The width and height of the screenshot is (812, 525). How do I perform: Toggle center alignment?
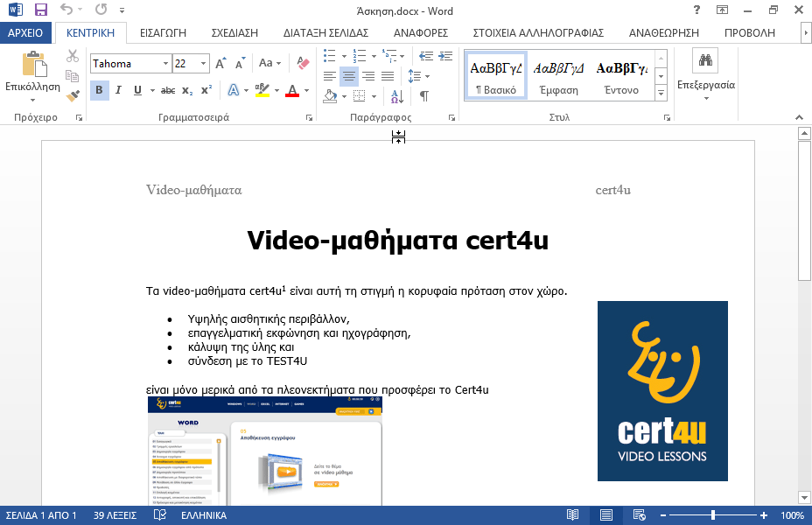click(349, 76)
